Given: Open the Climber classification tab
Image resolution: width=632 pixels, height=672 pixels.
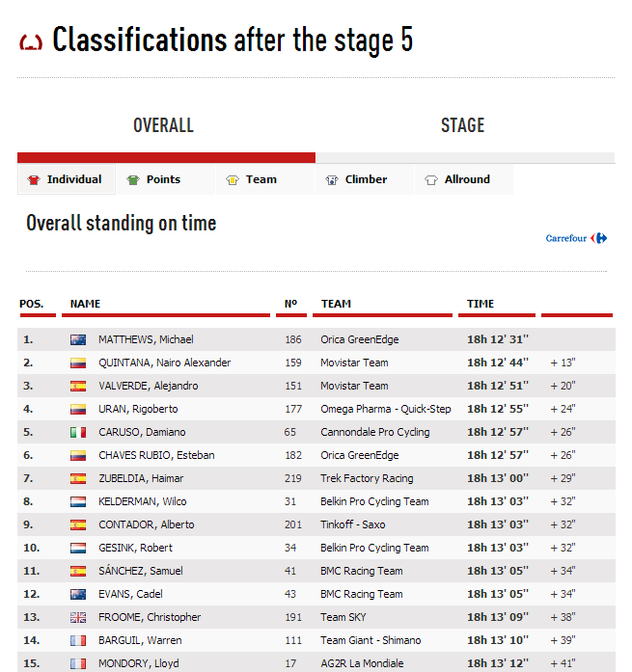Looking at the screenshot, I should coord(366,179).
